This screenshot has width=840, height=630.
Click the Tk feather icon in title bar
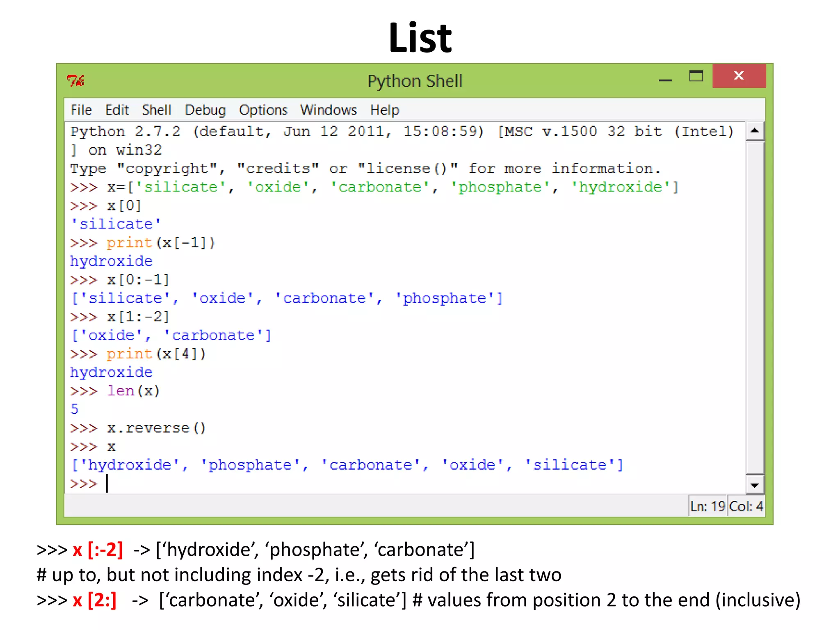coord(75,81)
